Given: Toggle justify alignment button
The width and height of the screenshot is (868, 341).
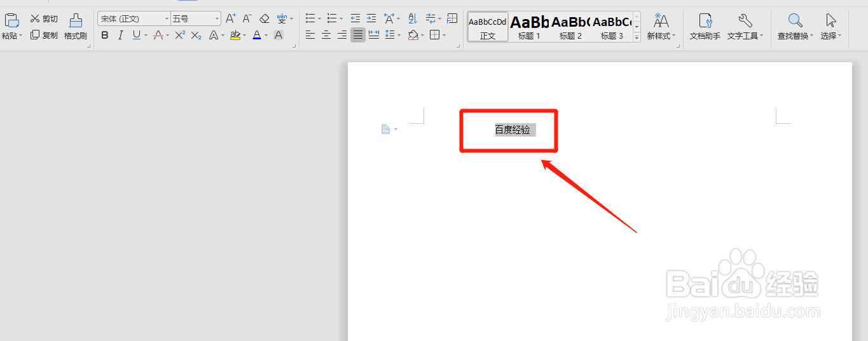Looking at the screenshot, I should pos(358,36).
